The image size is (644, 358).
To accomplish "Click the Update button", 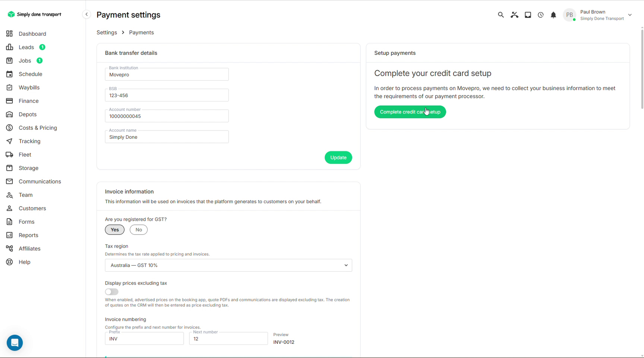I will point(338,157).
